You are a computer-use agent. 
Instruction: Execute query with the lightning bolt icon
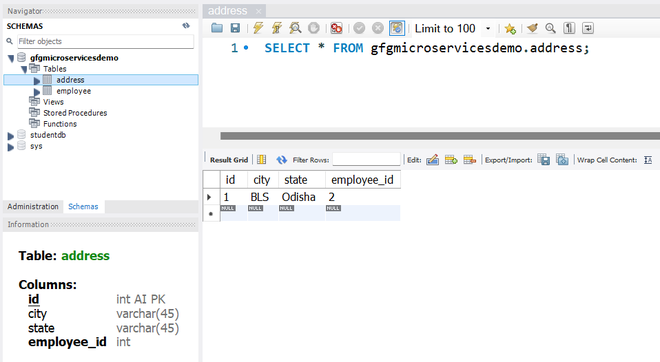(258, 28)
